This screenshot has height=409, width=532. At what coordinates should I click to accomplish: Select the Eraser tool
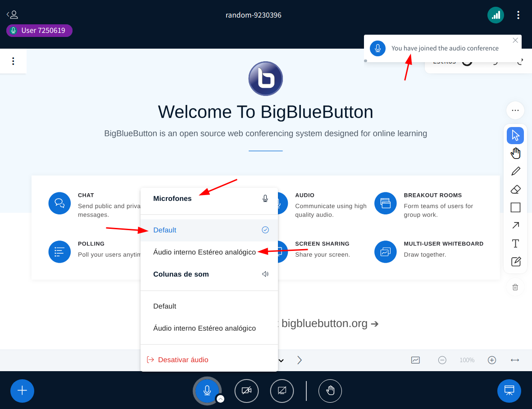pos(515,189)
